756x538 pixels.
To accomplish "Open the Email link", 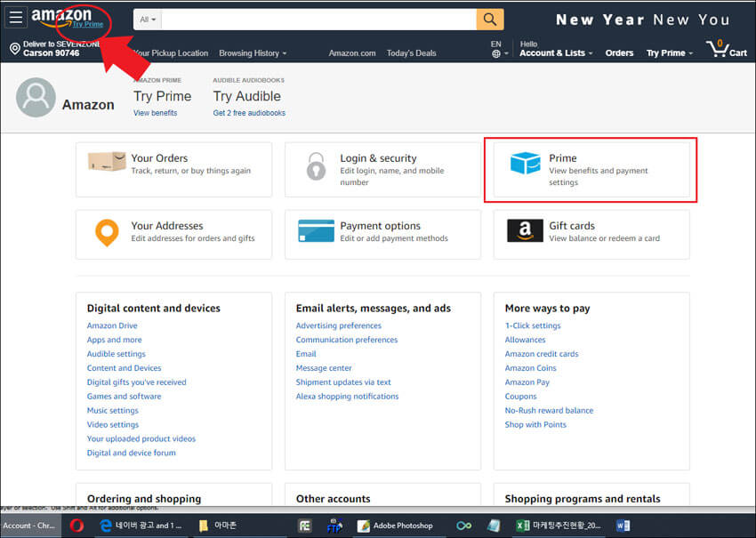I will click(x=306, y=354).
